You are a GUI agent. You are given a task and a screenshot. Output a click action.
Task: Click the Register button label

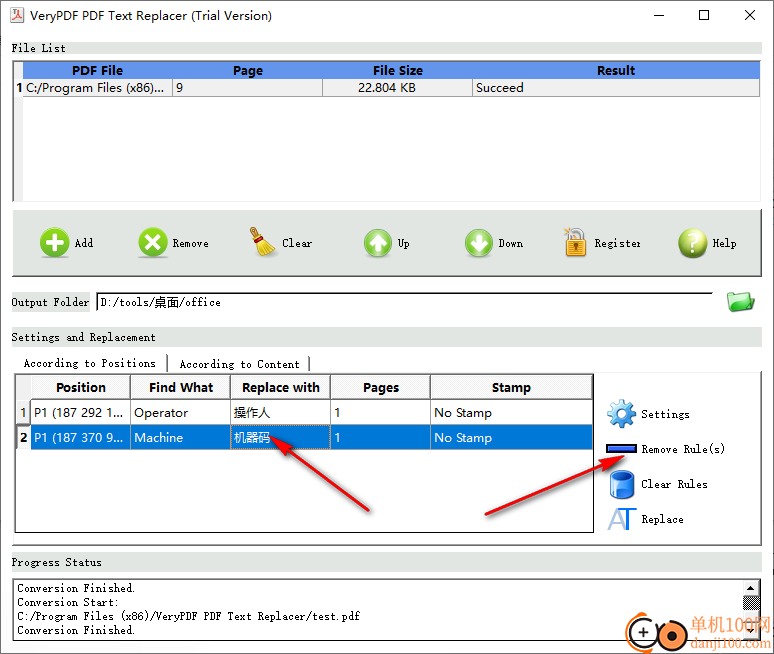[618, 243]
